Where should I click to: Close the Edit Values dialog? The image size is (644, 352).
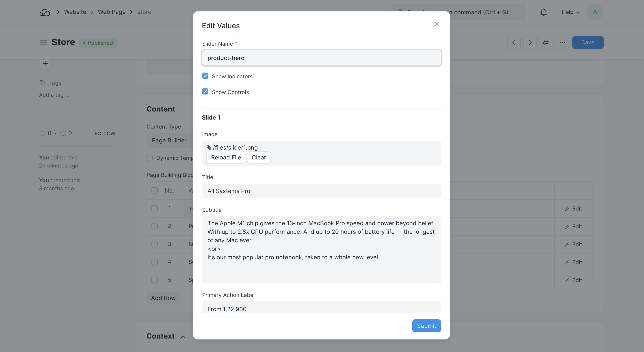coord(437,24)
